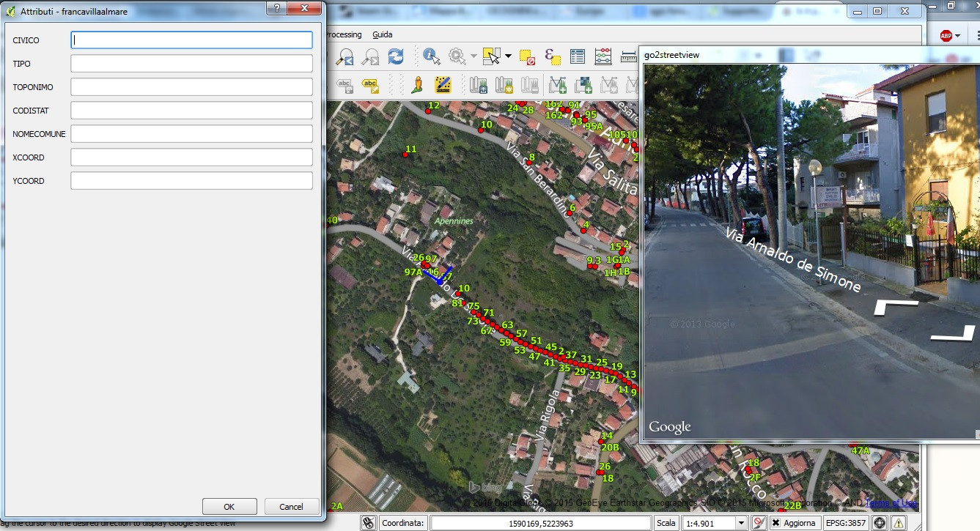Click Cancel in the Attributi dialog

pos(291,507)
